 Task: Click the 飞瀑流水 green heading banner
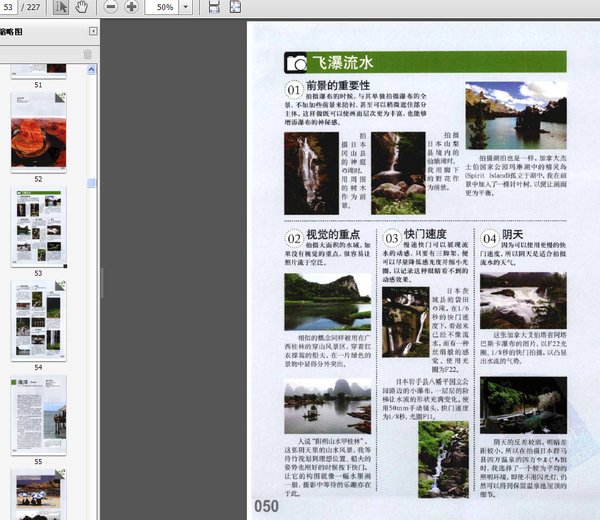425,62
